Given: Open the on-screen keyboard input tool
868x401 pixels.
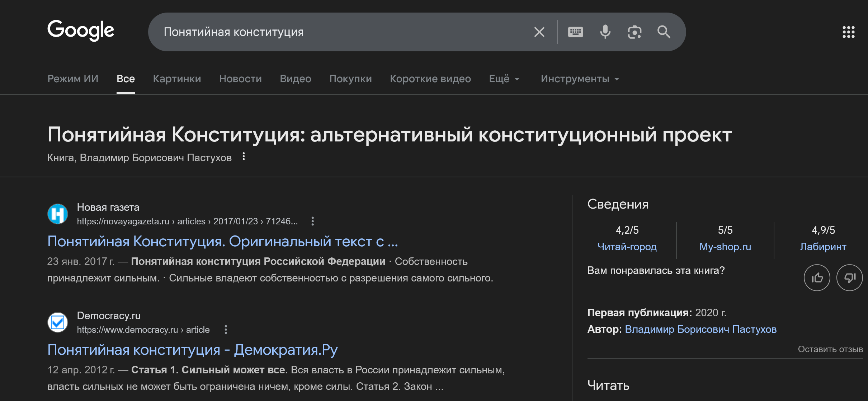Looking at the screenshot, I should coord(575,32).
